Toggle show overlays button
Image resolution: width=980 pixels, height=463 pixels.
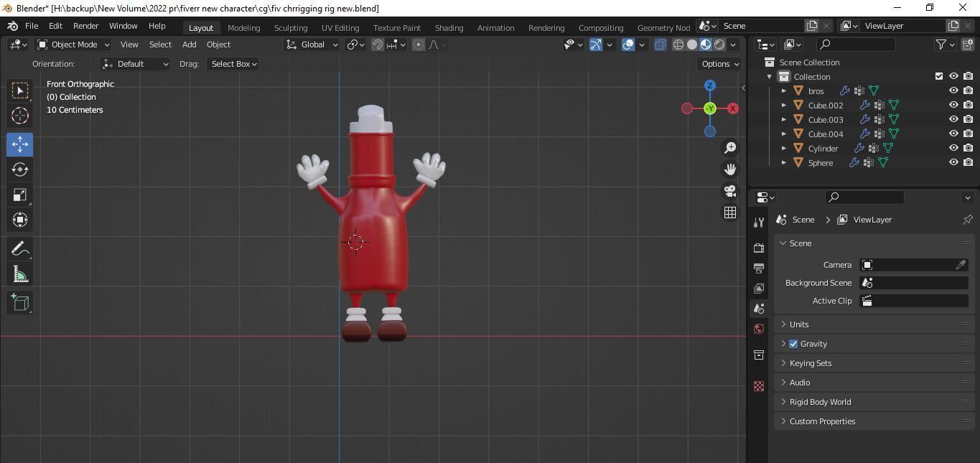coord(628,45)
